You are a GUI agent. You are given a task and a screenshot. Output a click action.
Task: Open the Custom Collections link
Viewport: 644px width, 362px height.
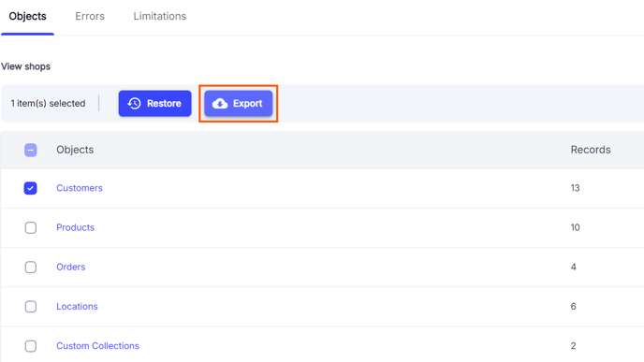coord(97,345)
